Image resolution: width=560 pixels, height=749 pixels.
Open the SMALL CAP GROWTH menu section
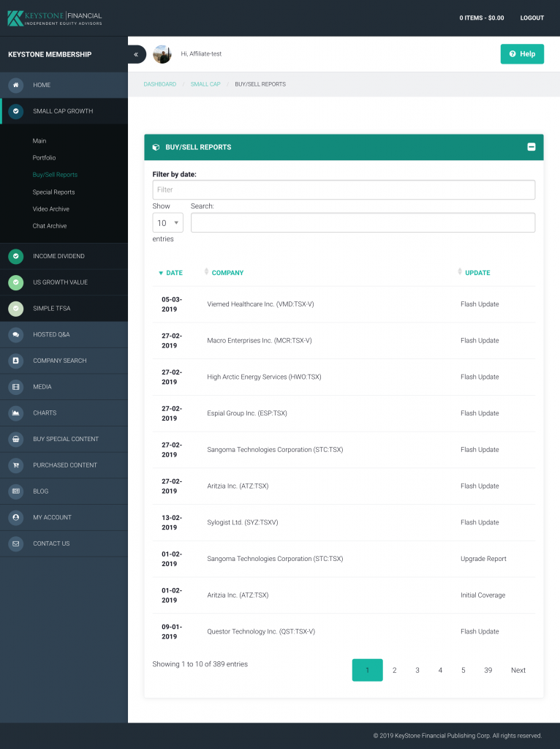[x=64, y=111]
